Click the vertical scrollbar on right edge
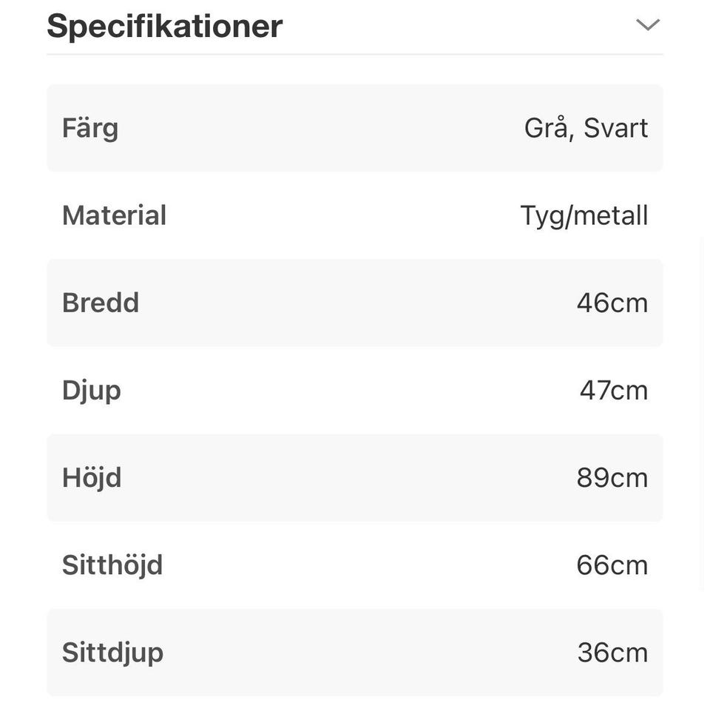The width and height of the screenshot is (710, 728). 703,414
